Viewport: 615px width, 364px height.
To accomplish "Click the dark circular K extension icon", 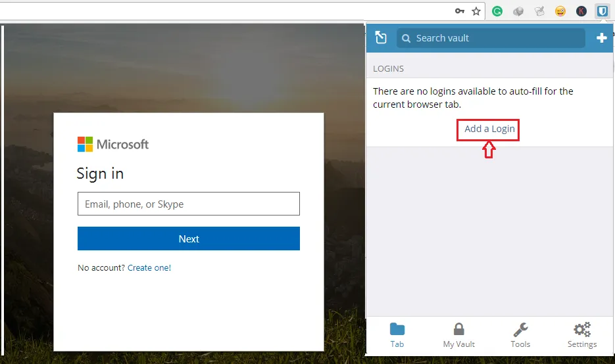I will point(581,11).
